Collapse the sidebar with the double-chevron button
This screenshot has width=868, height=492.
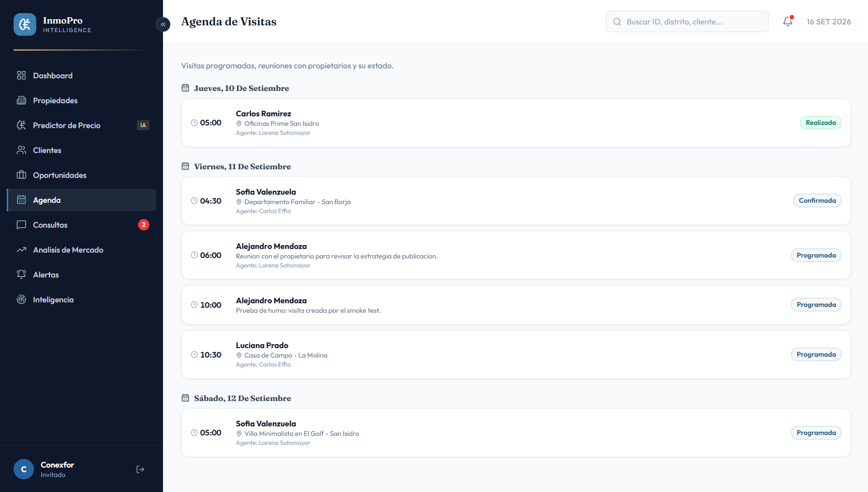pyautogui.click(x=163, y=24)
